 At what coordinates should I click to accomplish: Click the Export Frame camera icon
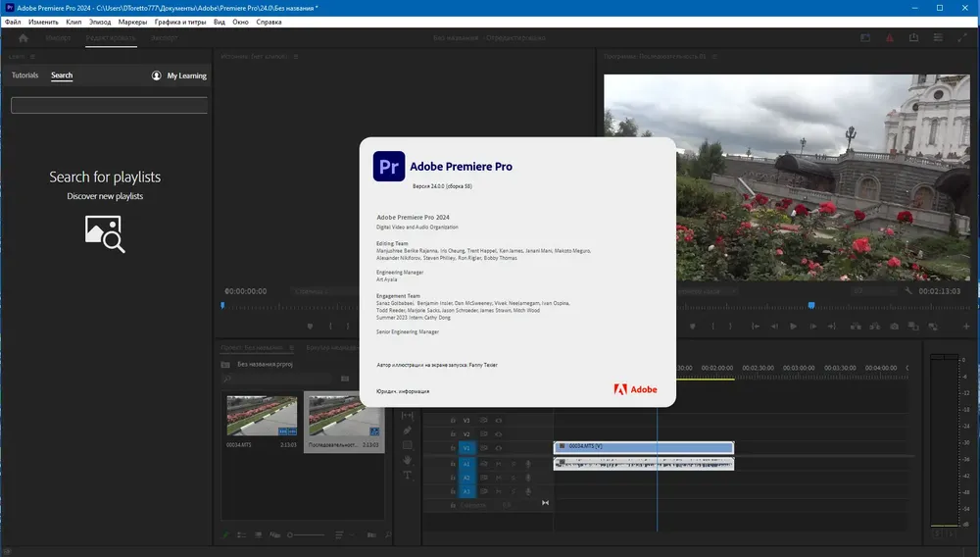point(895,327)
